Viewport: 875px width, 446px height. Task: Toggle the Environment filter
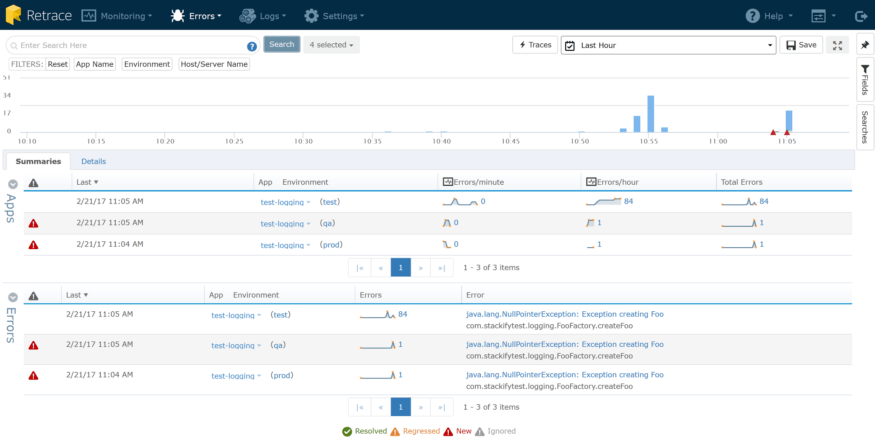point(146,64)
